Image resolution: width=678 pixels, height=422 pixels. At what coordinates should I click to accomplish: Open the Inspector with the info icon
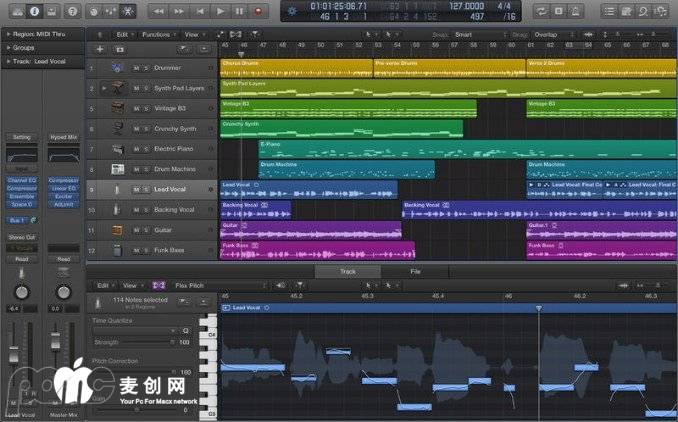point(34,11)
